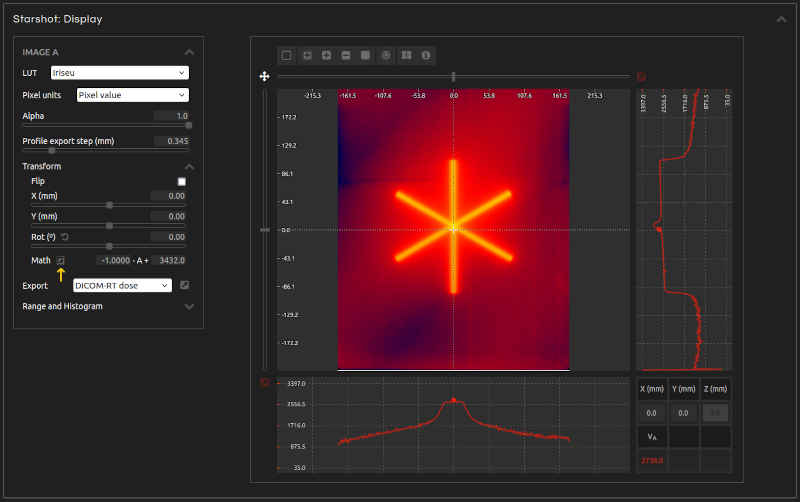The width and height of the screenshot is (800, 502).
Task: Click the red export icon for horizontal profile
Action: click(265, 383)
